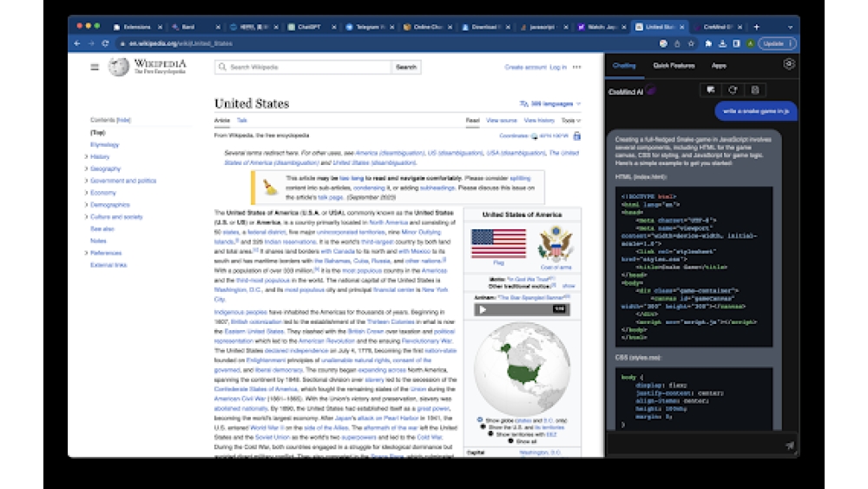
Task: Select the View history tab
Action: pyautogui.click(x=539, y=120)
